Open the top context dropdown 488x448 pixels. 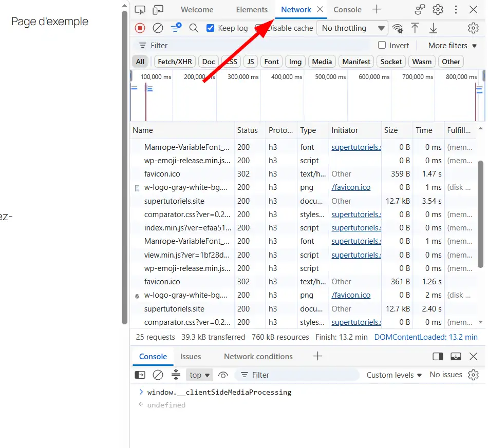199,375
